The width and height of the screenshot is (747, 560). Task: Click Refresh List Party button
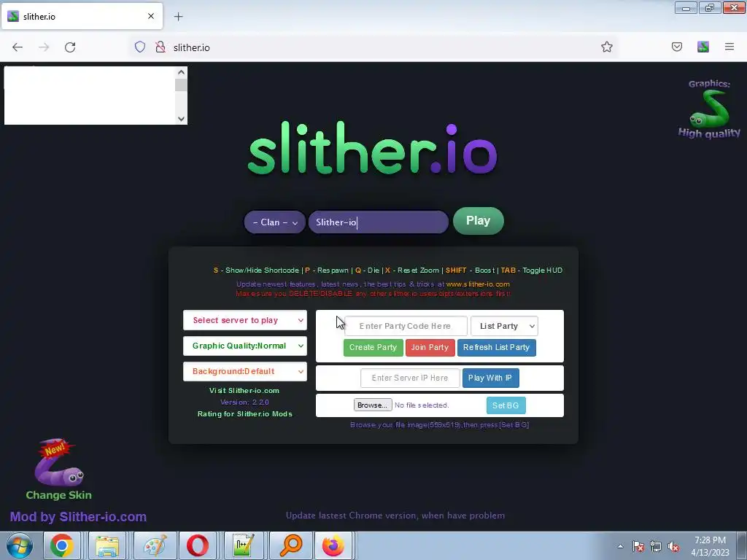click(496, 348)
